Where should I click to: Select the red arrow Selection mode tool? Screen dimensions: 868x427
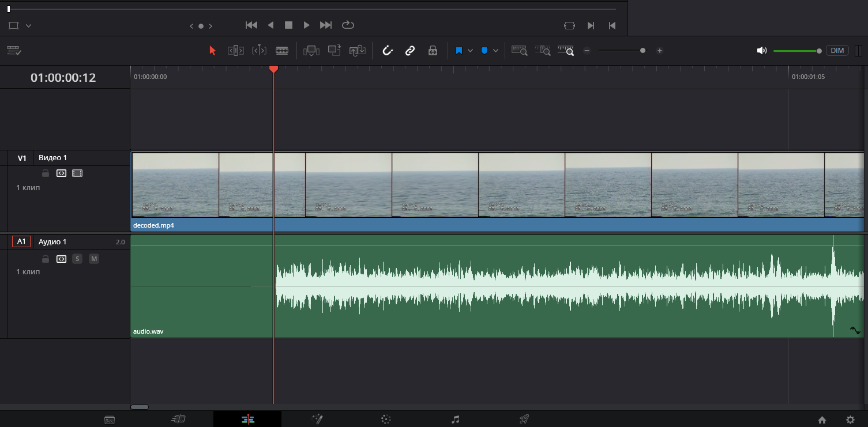(212, 51)
